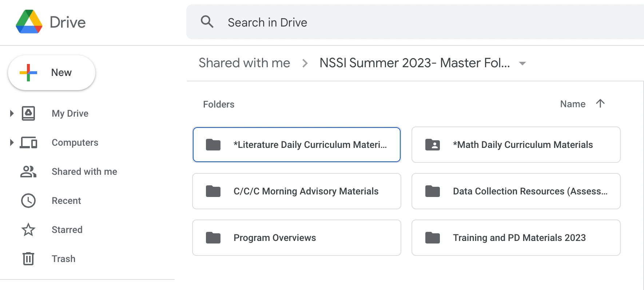Expand the My Drive tree
644x290 pixels.
[12, 113]
